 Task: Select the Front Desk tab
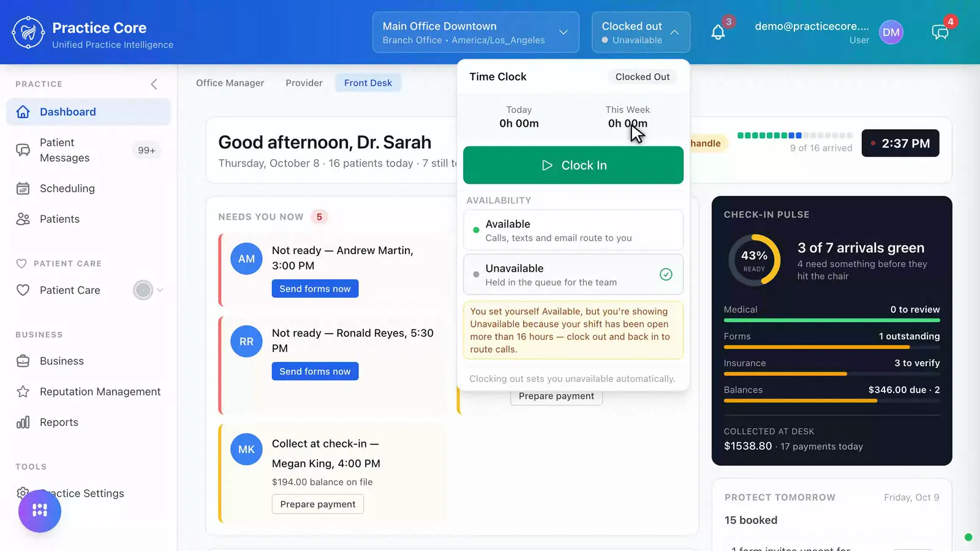pyautogui.click(x=368, y=83)
